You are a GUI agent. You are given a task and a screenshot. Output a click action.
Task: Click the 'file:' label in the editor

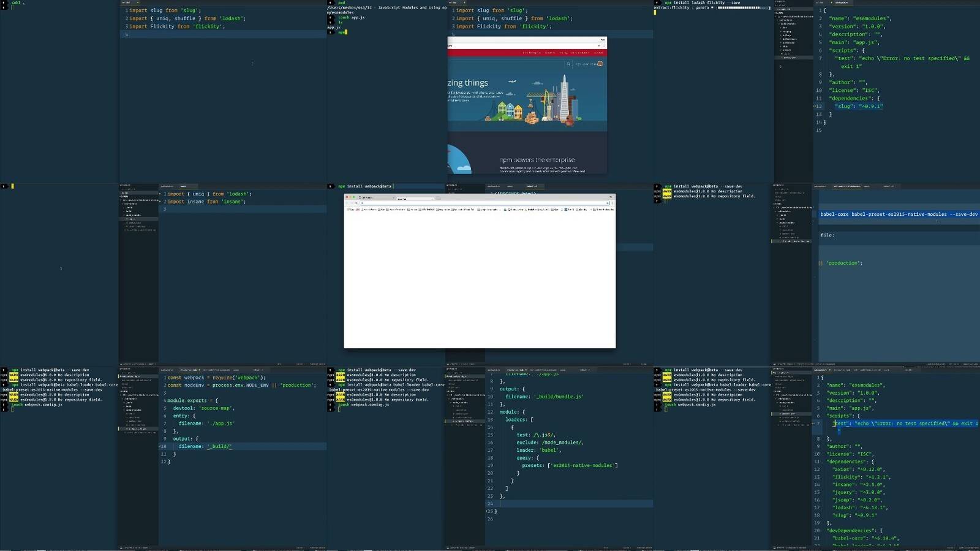click(827, 235)
